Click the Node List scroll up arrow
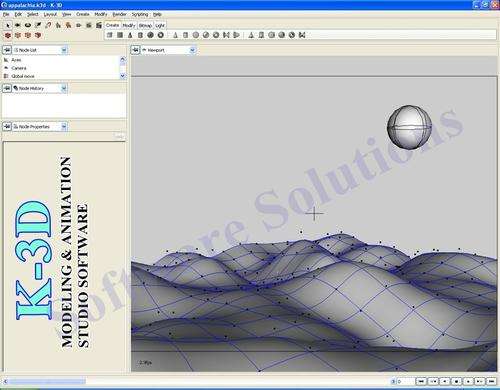This screenshot has height=390, width=500. point(123,60)
